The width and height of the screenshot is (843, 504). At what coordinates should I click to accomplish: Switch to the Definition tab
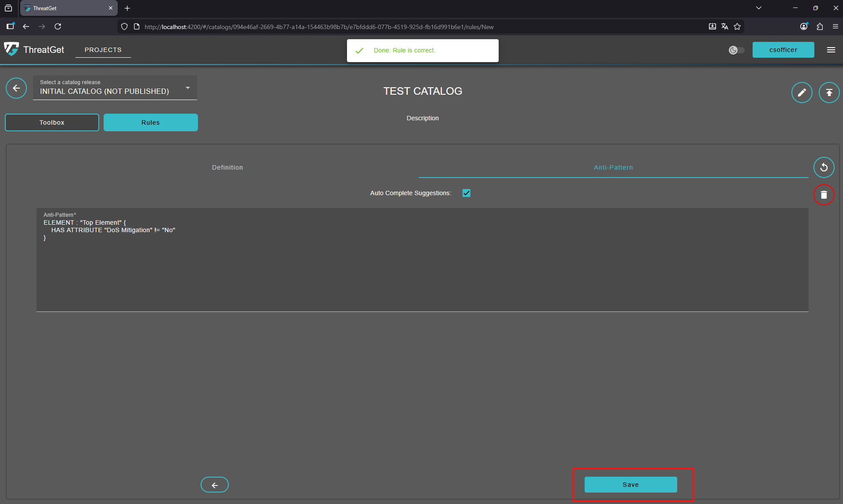tap(227, 167)
